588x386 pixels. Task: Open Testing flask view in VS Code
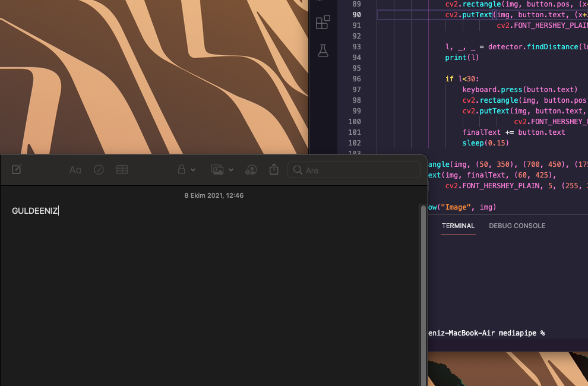coord(323,50)
